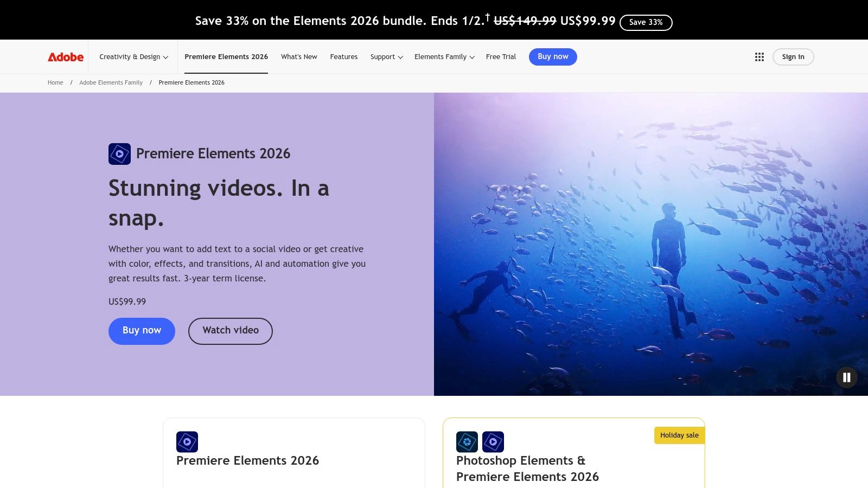Select the What's New tab
The image size is (868, 488).
(x=299, y=56)
